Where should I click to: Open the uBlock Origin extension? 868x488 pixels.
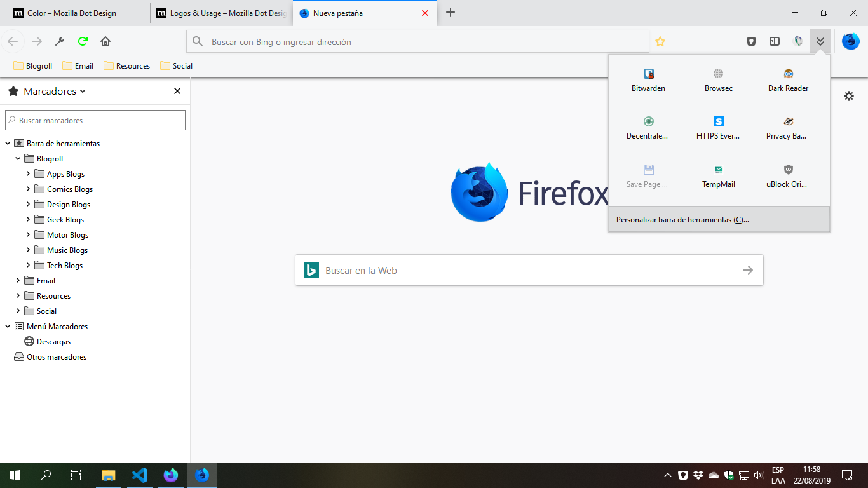click(x=788, y=176)
